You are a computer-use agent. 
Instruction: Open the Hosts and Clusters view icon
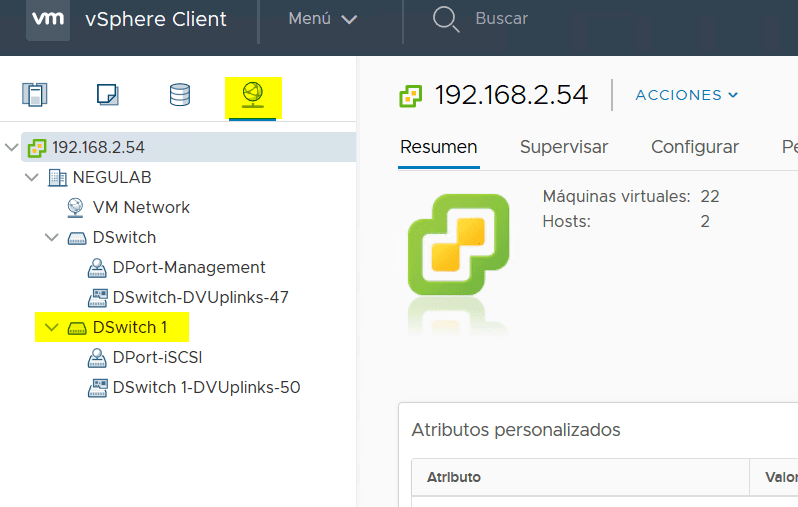[35, 95]
